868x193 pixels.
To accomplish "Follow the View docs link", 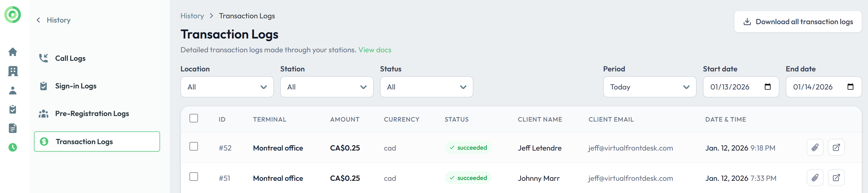I will 375,50.
